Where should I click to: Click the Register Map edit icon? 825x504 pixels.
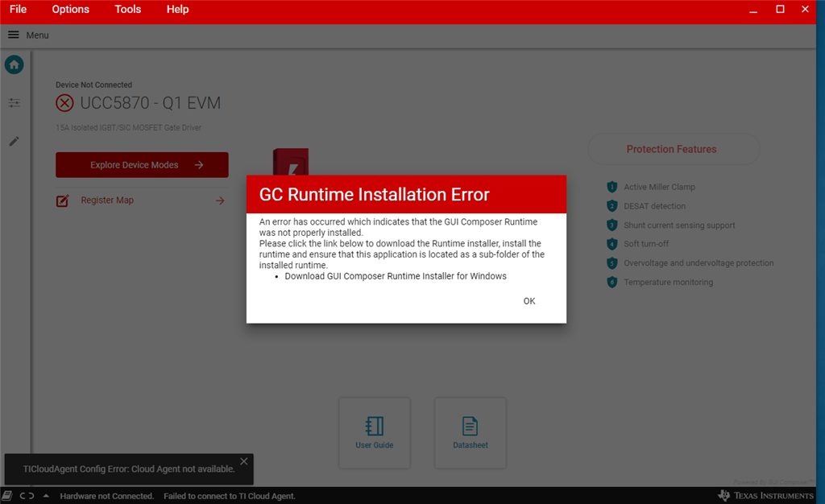(63, 200)
